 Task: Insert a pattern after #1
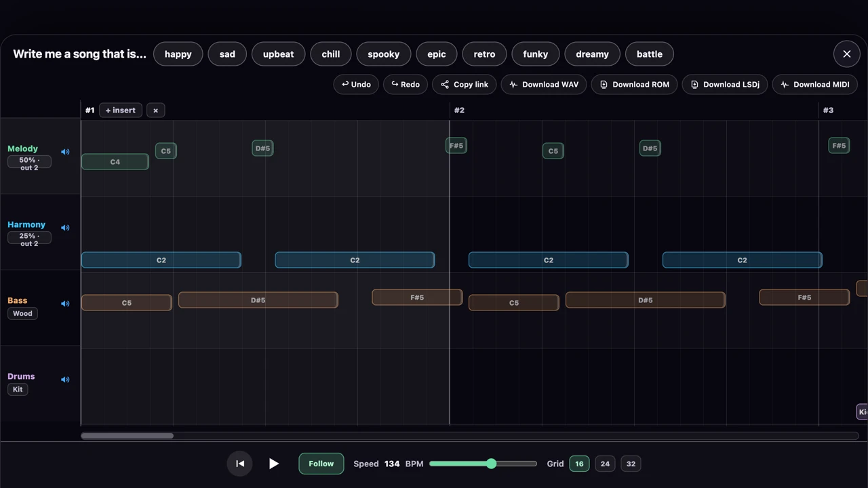121,110
